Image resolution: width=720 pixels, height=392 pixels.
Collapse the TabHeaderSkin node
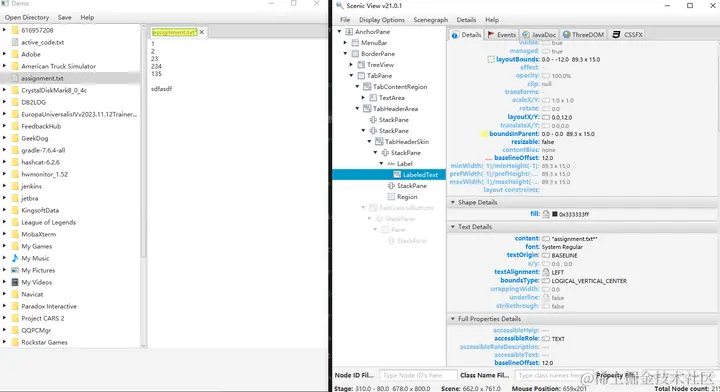pyautogui.click(x=369, y=142)
